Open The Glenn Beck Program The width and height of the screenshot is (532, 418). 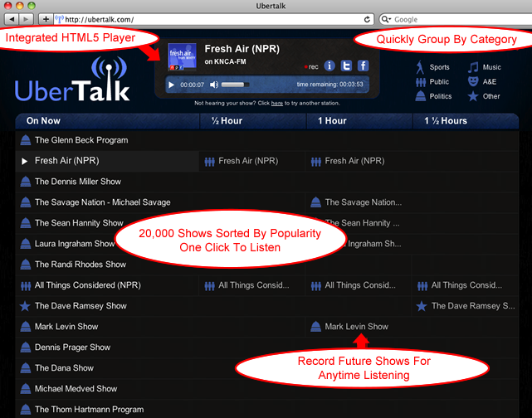(81, 140)
